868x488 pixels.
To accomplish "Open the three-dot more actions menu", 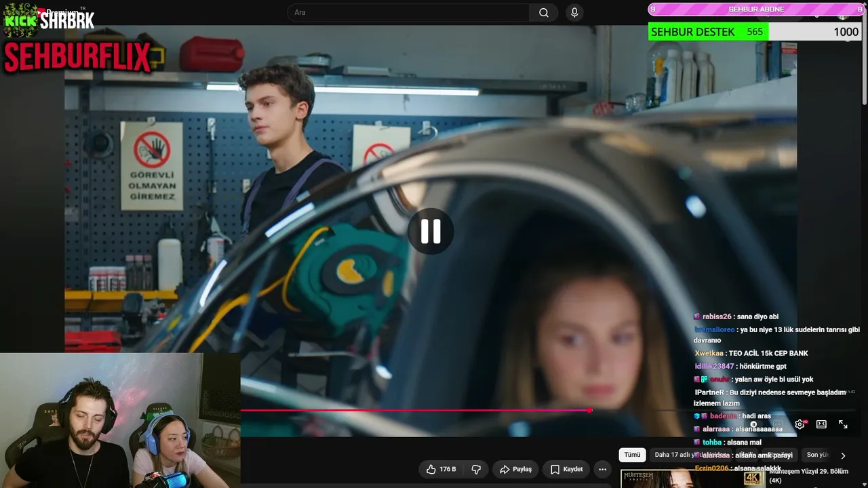I will (x=602, y=469).
